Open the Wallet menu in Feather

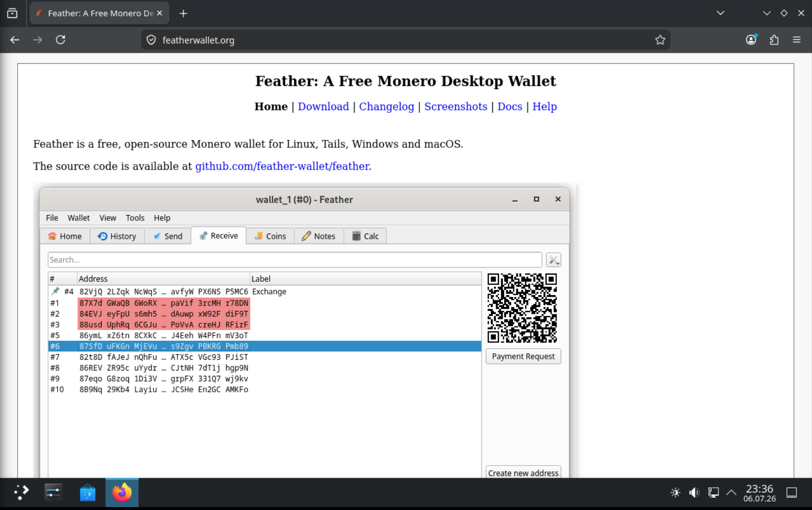(x=78, y=218)
